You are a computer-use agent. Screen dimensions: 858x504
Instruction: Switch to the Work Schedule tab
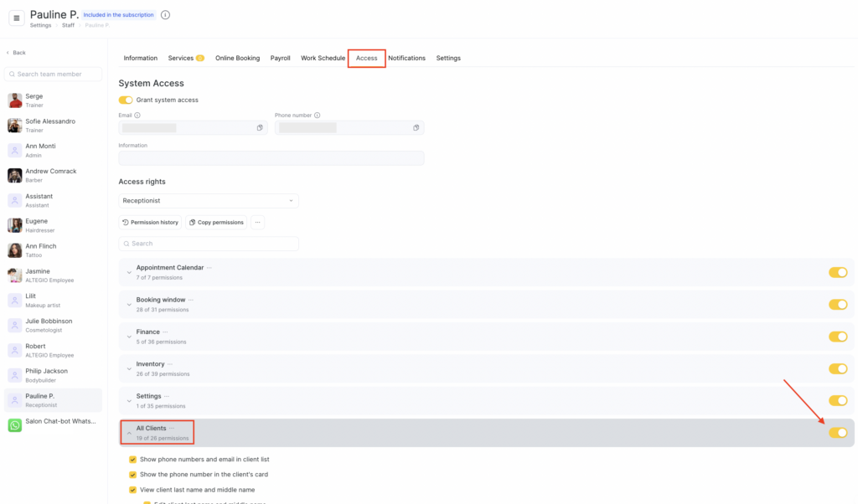[x=323, y=59]
